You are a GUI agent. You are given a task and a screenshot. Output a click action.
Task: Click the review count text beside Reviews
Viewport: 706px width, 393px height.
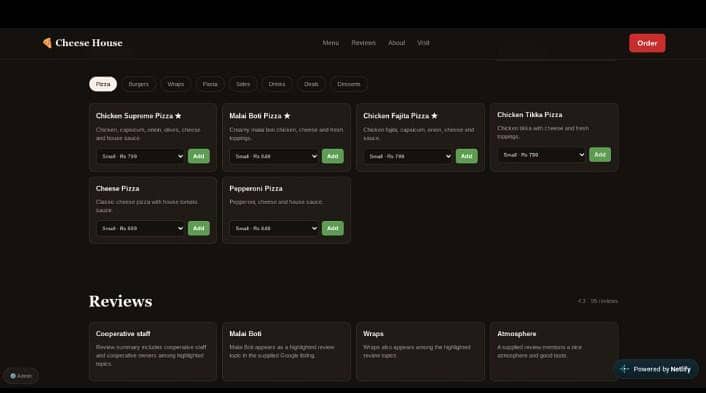598,301
